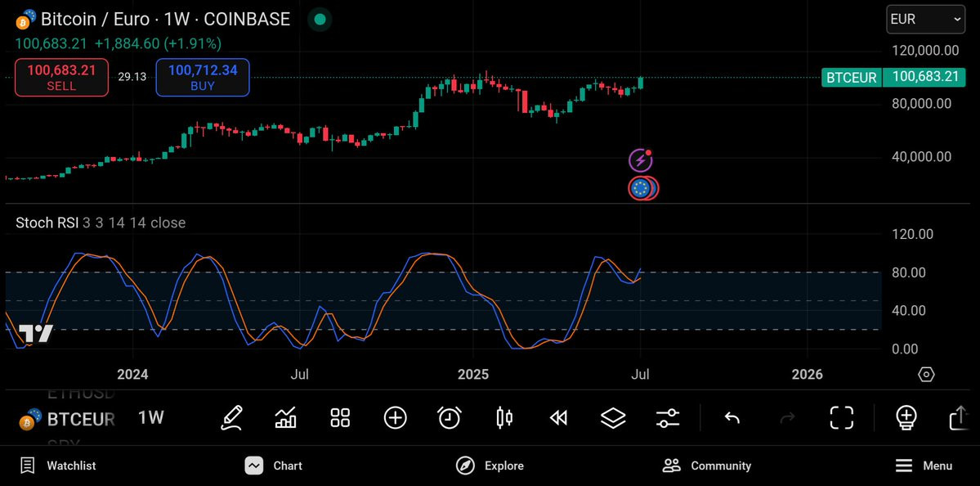Tap the add symbol plus circle icon
The height and width of the screenshot is (486, 980).
click(395, 417)
